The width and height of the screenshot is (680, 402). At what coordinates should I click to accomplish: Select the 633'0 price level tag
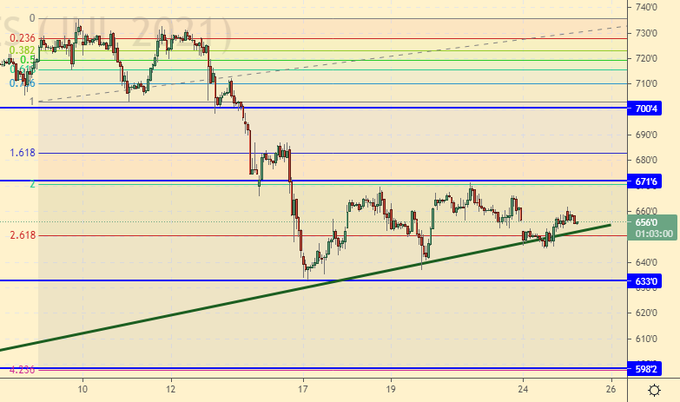coord(646,281)
